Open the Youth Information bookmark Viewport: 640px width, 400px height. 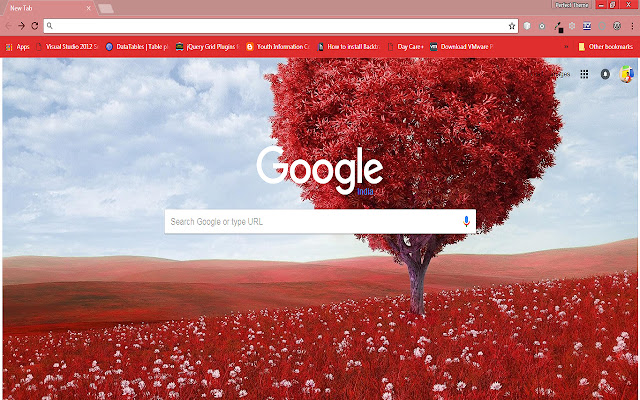click(278, 47)
